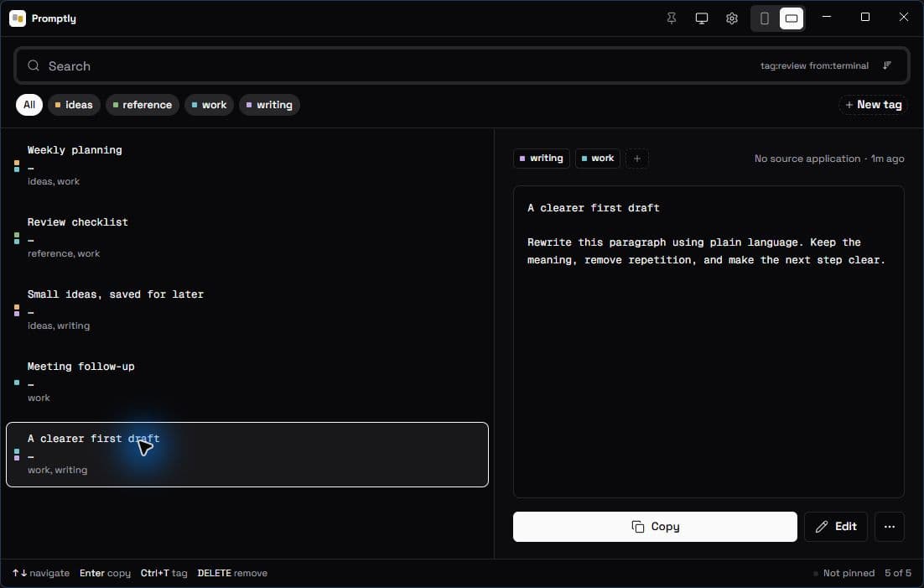
Task: Minimize the Promptly window
Action: [x=826, y=17]
